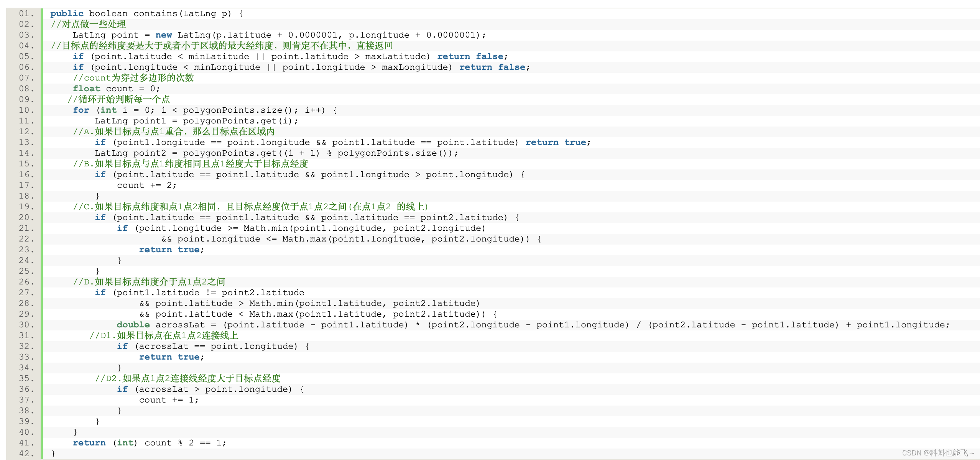The width and height of the screenshot is (980, 460).
Task: Select the comment '//对点做一些处理'
Action: coord(88,25)
